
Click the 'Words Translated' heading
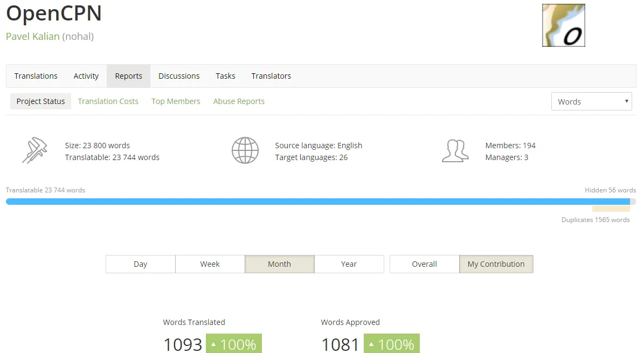point(194,322)
